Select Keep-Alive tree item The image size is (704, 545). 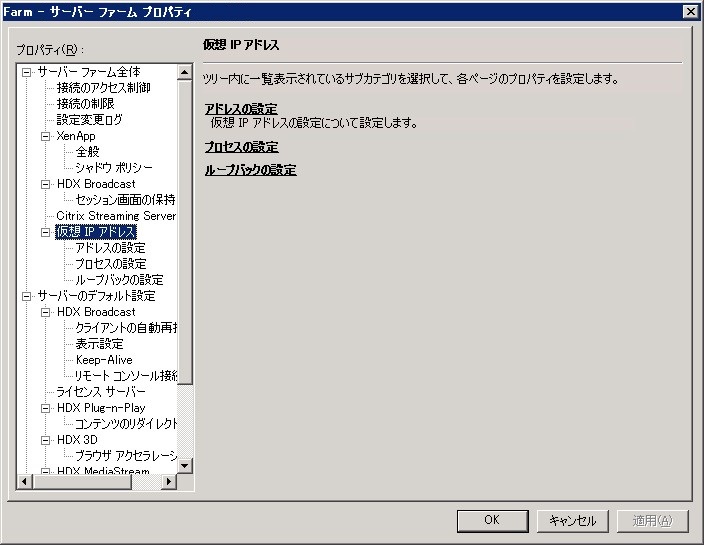tap(104, 360)
